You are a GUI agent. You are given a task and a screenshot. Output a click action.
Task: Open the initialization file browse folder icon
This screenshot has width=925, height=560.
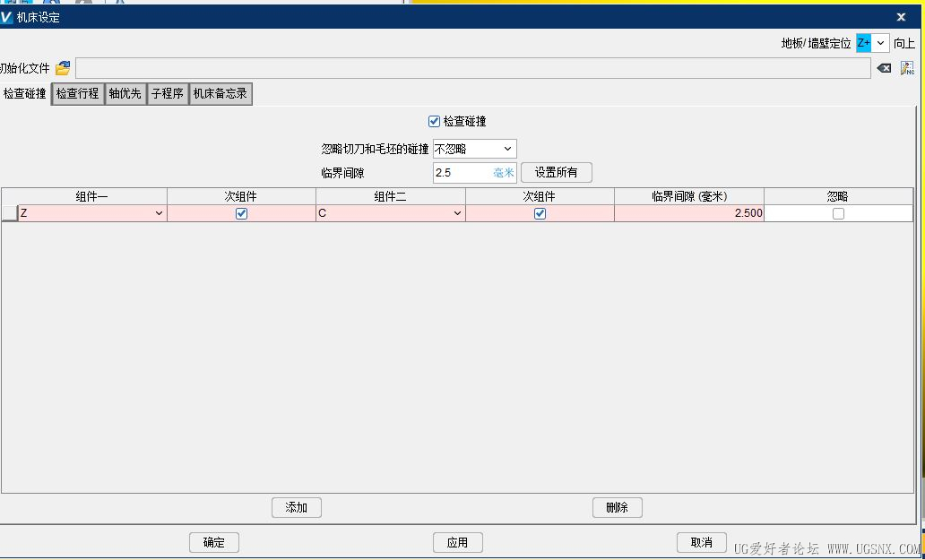63,68
